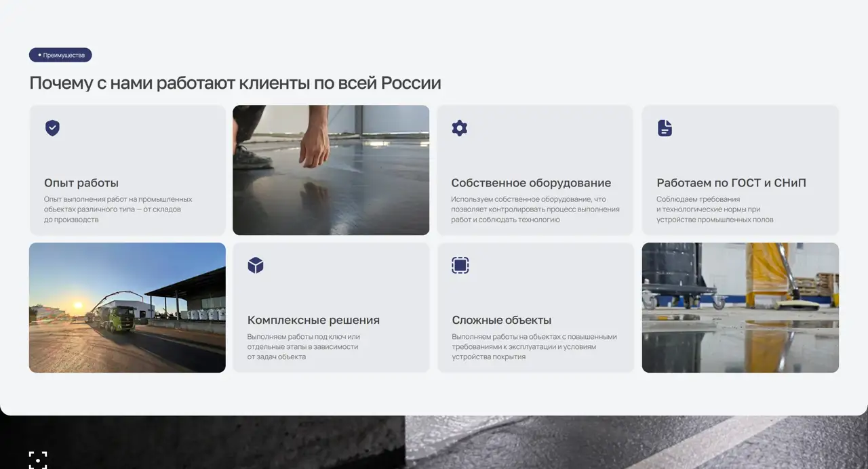The width and height of the screenshot is (868, 469).
Task: Open the truck at sunset photo
Action: click(x=127, y=308)
